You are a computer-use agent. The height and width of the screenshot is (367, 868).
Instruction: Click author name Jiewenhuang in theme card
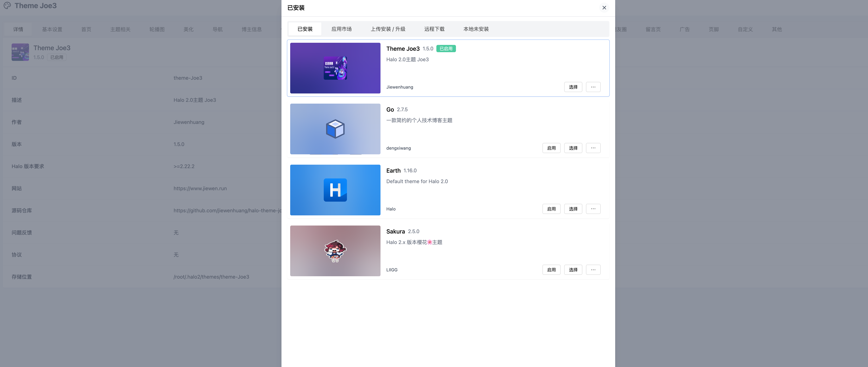pos(400,87)
